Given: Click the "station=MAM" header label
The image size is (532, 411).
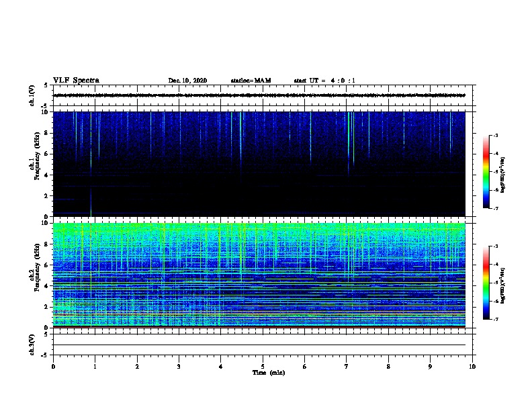Looking at the screenshot, I should point(251,81).
